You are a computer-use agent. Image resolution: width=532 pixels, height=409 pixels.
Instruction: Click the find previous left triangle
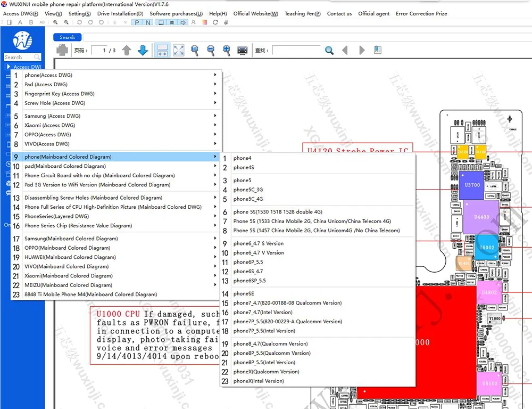(345, 50)
